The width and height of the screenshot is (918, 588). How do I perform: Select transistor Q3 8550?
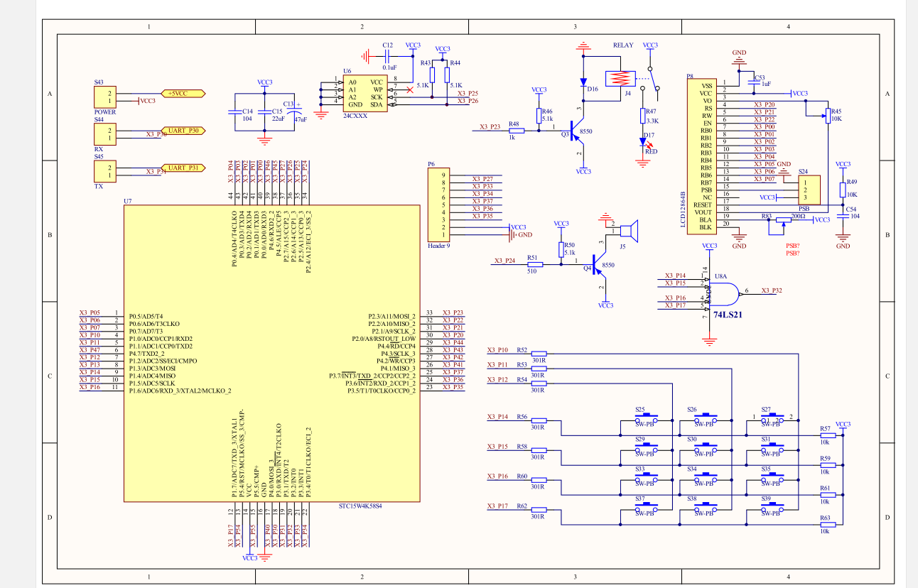pos(578,131)
